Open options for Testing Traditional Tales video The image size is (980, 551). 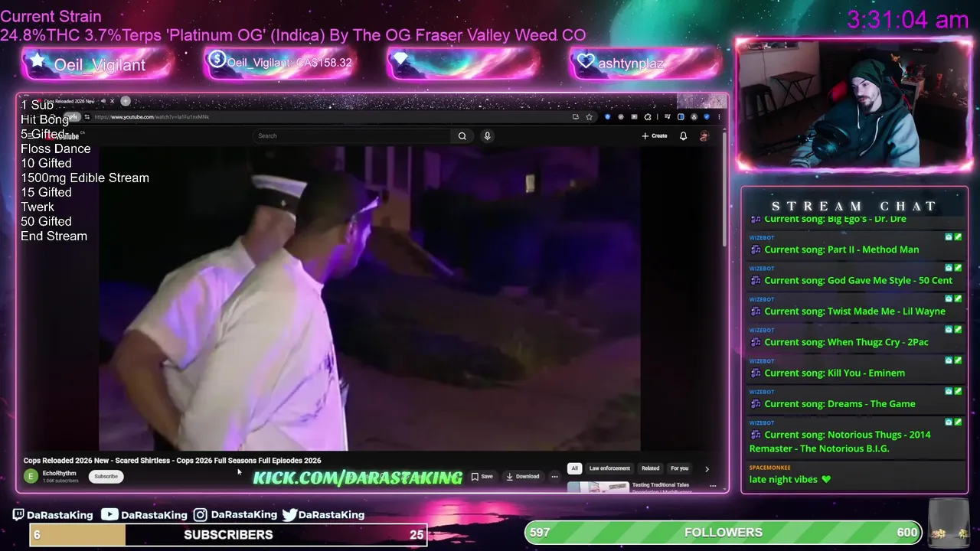(x=713, y=485)
